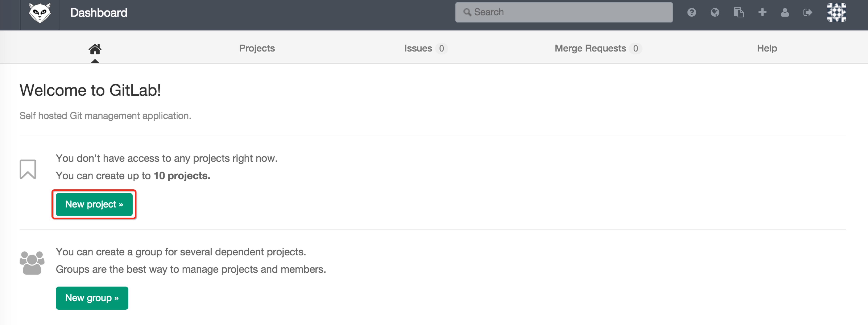Click the New project button
Screen dimensions: 868x325
(94, 204)
